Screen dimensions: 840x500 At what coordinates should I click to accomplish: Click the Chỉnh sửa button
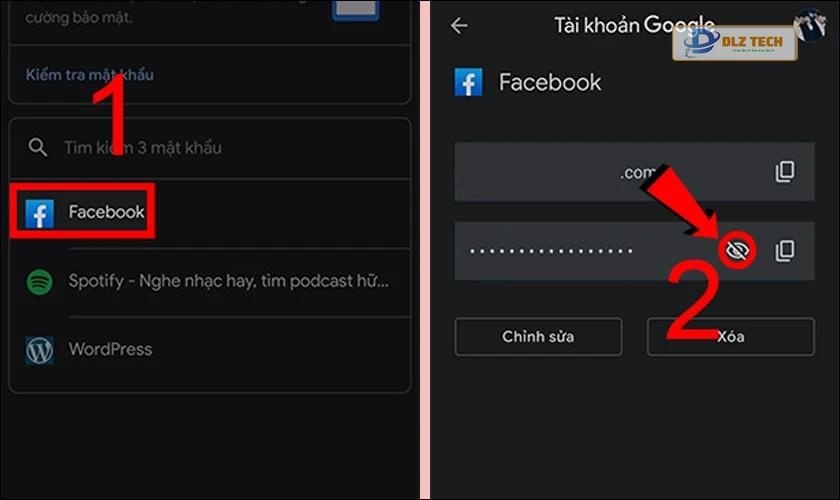pos(538,337)
